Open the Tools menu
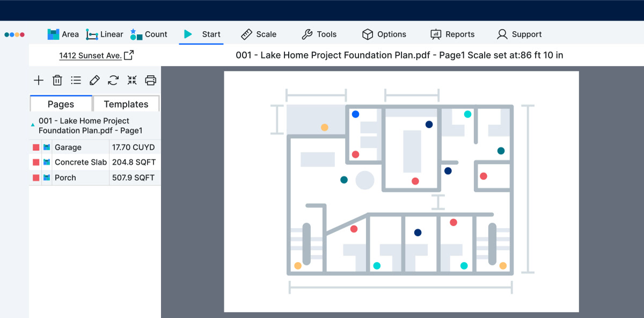644x318 pixels. [x=319, y=34]
